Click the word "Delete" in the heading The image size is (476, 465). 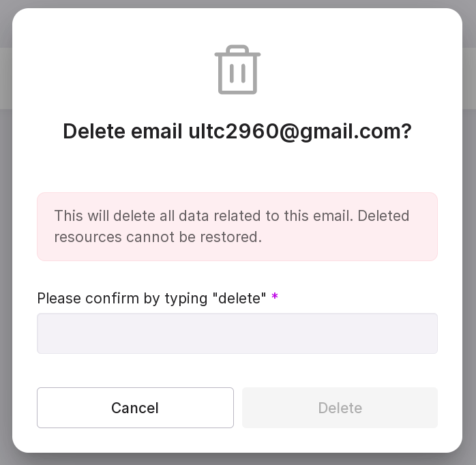click(x=94, y=131)
